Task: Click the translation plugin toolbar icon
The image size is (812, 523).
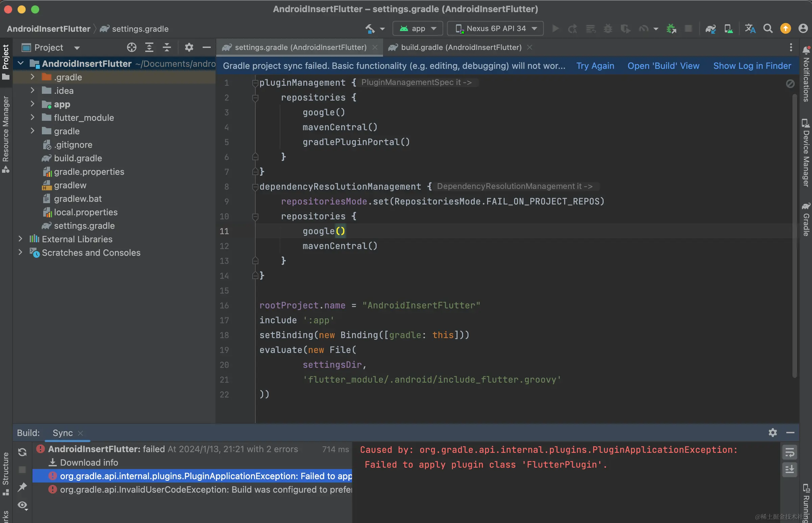Action: 750,29
